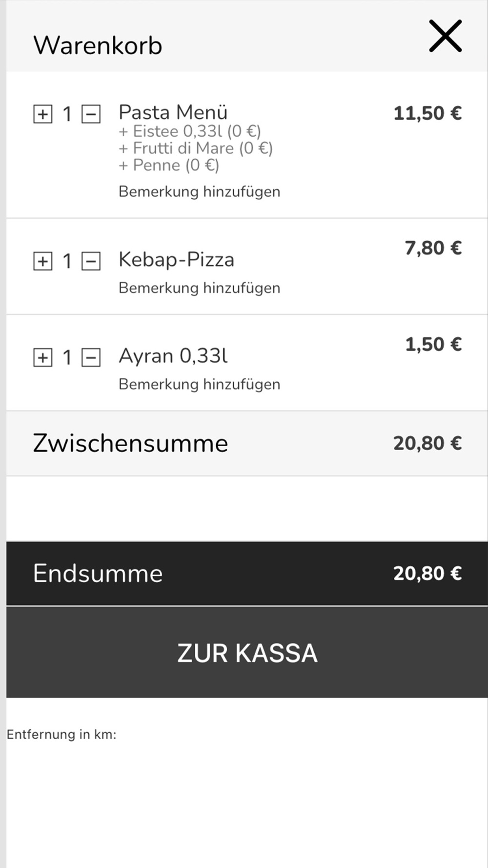Image resolution: width=488 pixels, height=868 pixels.
Task: Click the Ayran 0,33l item name
Action: 173,356
